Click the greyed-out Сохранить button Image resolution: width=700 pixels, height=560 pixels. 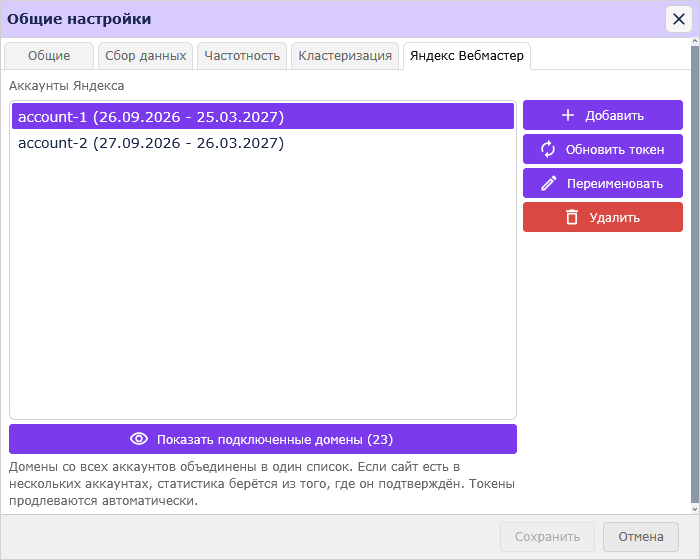pos(547,536)
